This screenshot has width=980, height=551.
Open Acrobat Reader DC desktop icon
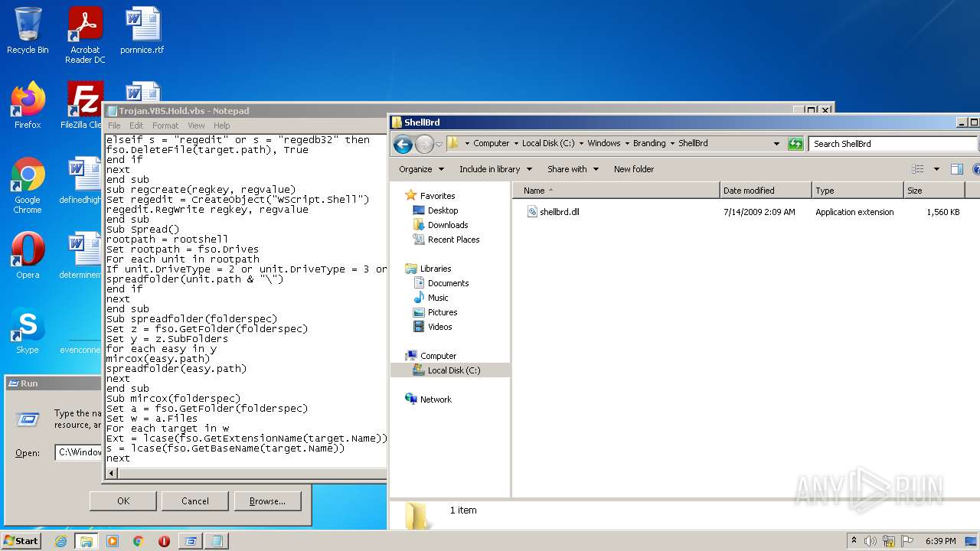[85, 35]
